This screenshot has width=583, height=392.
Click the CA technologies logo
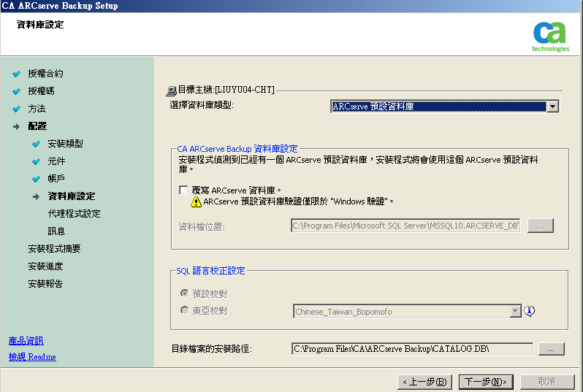[x=550, y=36]
